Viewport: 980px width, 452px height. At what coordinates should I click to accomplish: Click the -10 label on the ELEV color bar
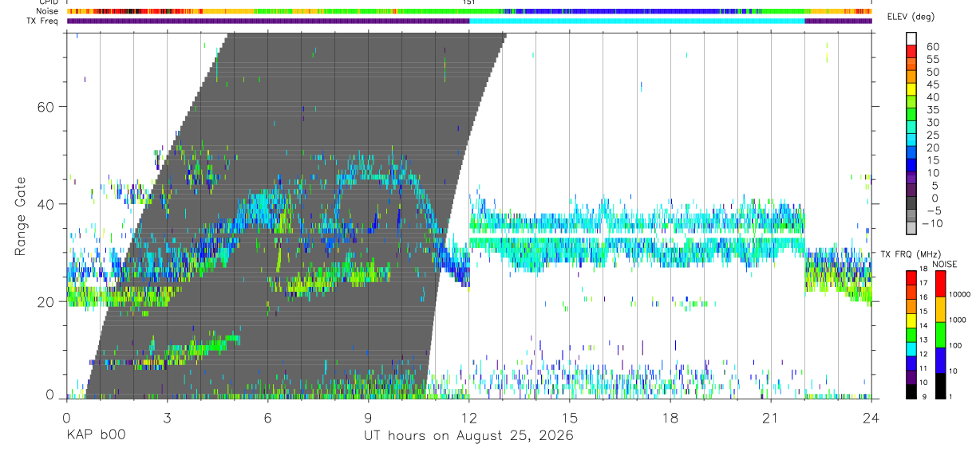click(931, 224)
